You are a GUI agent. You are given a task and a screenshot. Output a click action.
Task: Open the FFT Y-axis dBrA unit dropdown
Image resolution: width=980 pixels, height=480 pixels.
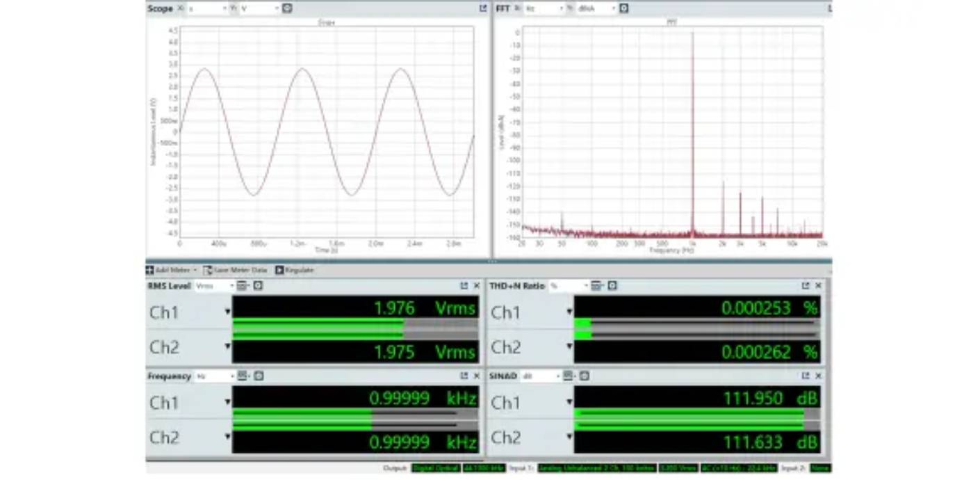tap(596, 8)
